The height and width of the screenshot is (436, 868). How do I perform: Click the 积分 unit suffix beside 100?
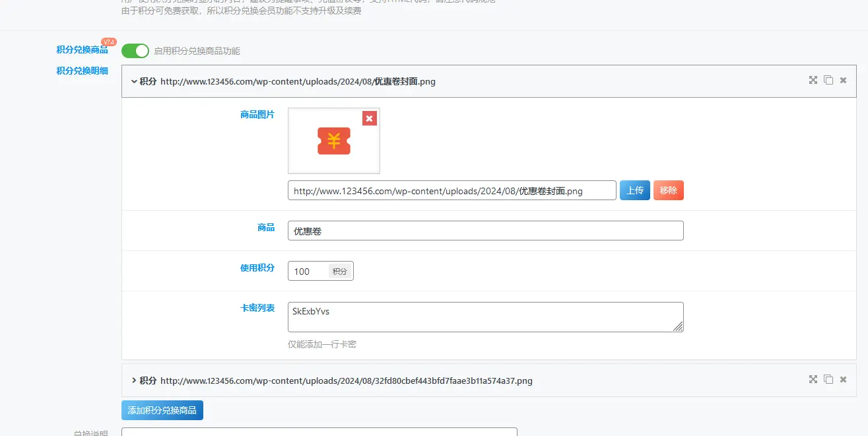pyautogui.click(x=340, y=271)
